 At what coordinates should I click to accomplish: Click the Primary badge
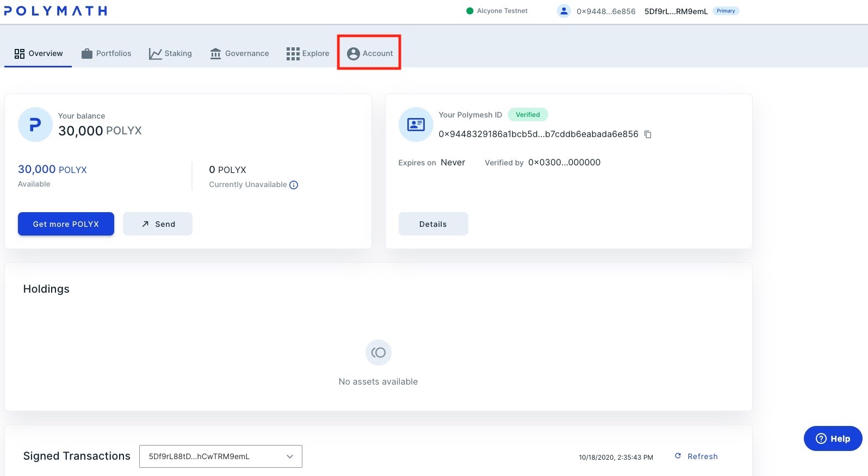726,11
